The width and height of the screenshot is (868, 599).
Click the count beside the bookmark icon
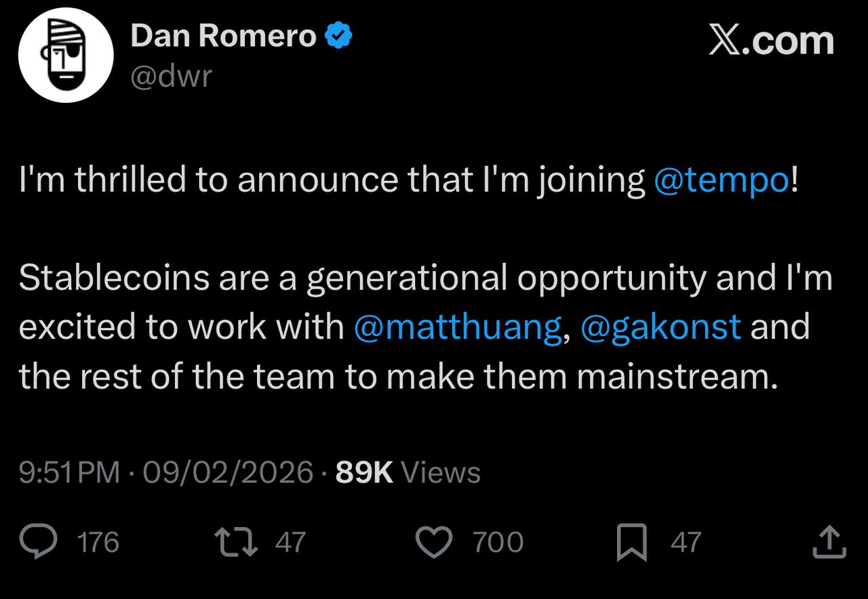tap(686, 543)
